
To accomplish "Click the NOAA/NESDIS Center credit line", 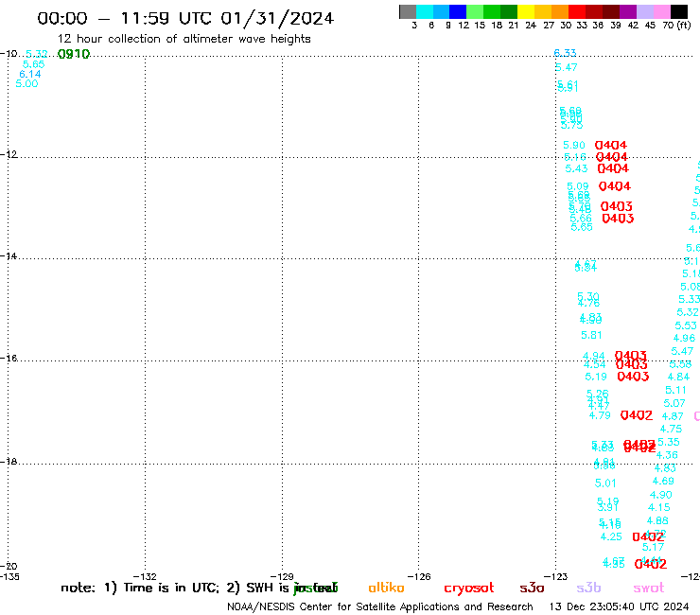I will 380,607.
